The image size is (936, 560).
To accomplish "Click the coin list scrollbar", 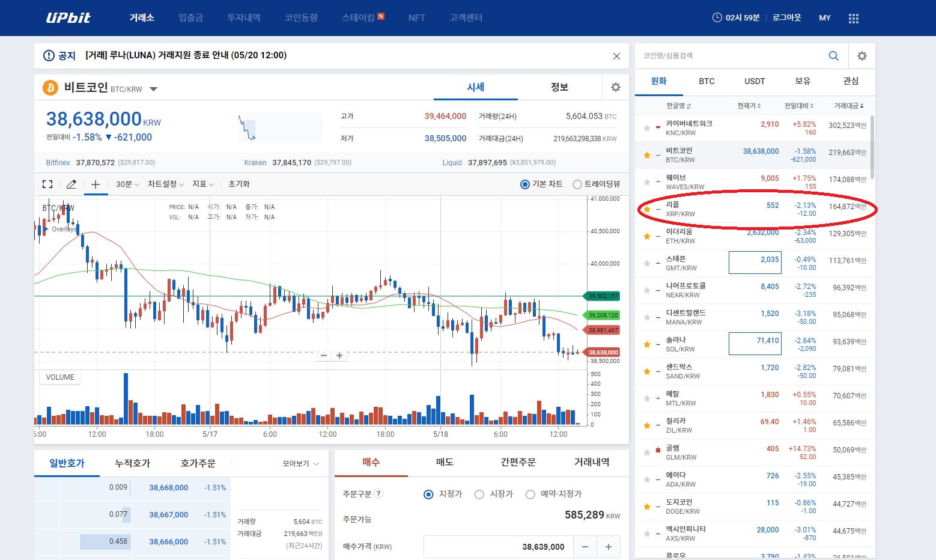I will click(x=872, y=147).
